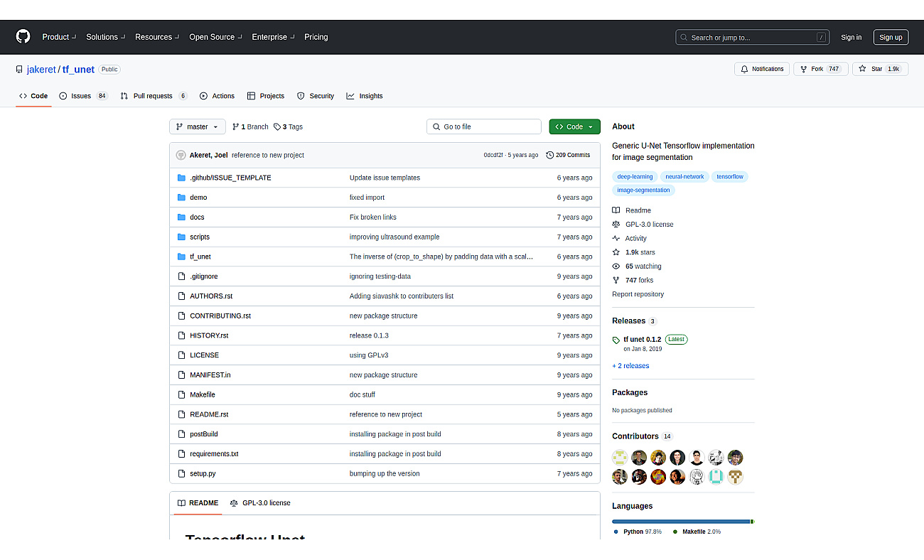Click the deep-learning topic tag

(x=635, y=177)
